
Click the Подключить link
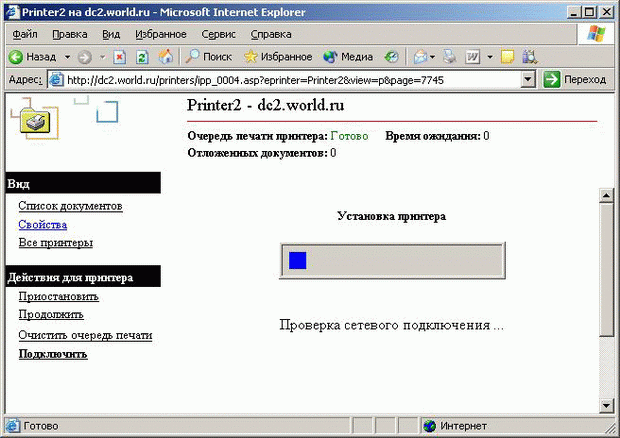pyautogui.click(x=53, y=354)
